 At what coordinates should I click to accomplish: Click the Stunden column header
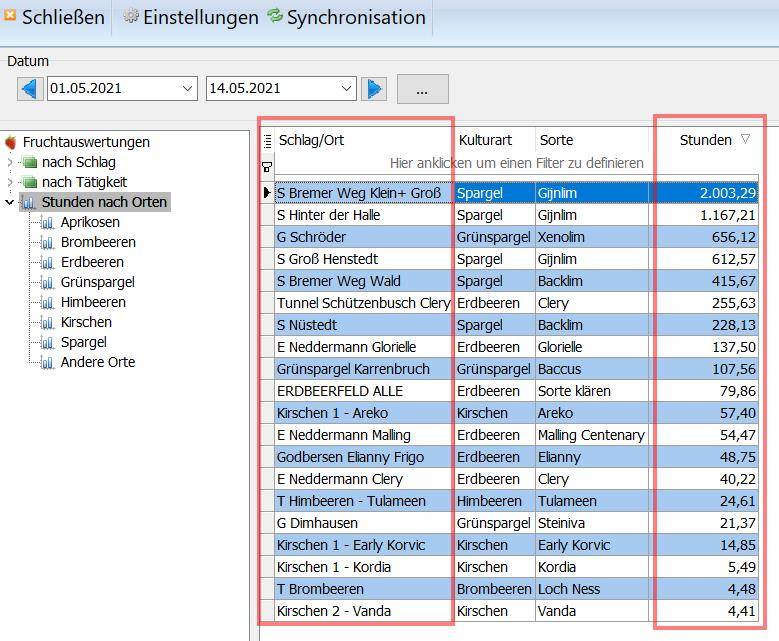705,140
